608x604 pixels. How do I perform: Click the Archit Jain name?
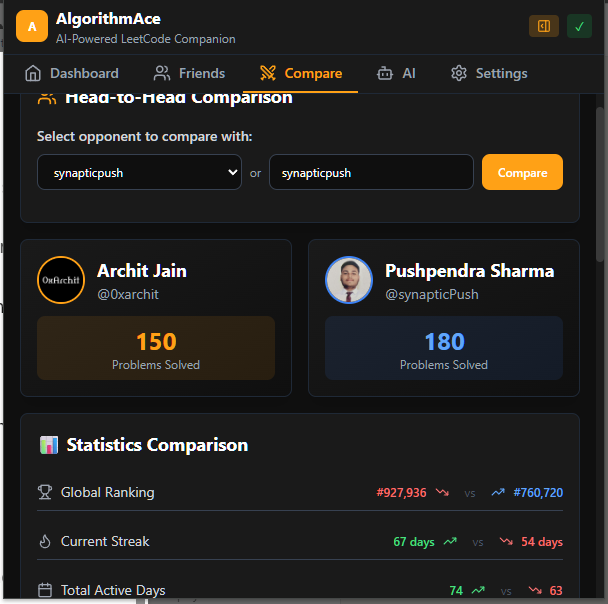click(142, 271)
